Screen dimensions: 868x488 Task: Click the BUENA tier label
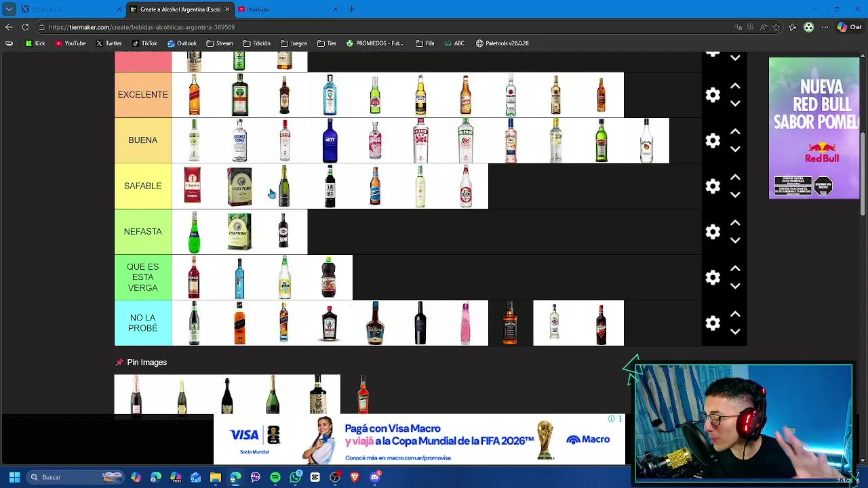tap(142, 140)
